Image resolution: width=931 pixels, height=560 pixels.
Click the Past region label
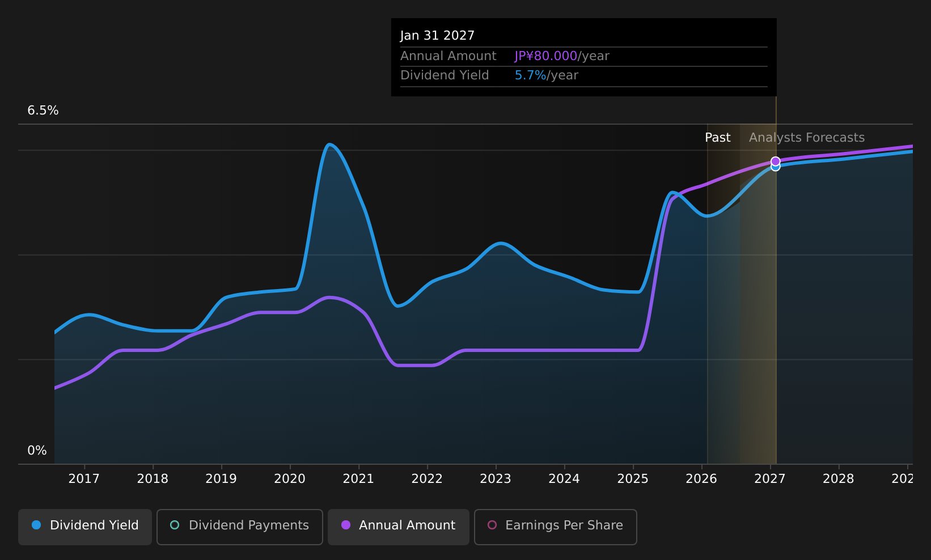tap(717, 138)
